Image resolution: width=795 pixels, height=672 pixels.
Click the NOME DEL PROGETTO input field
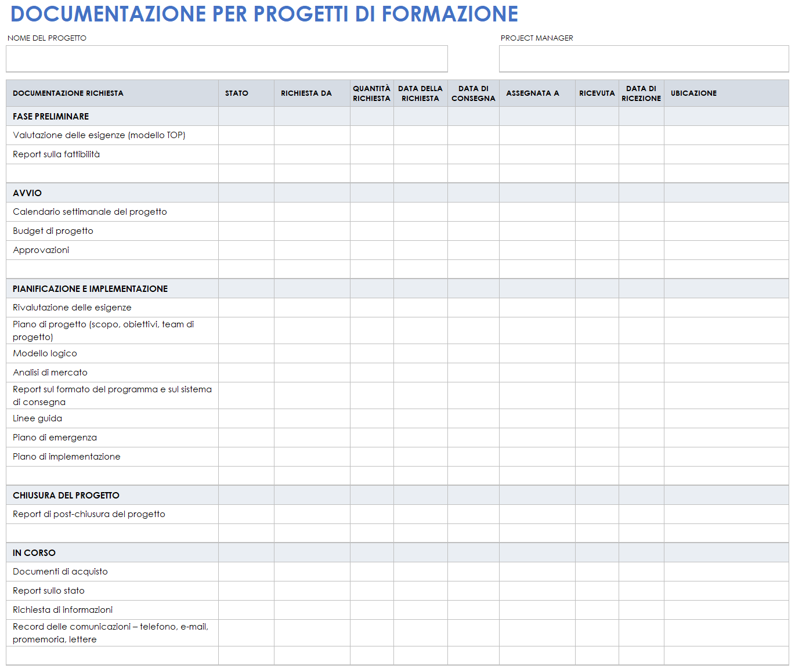227,59
